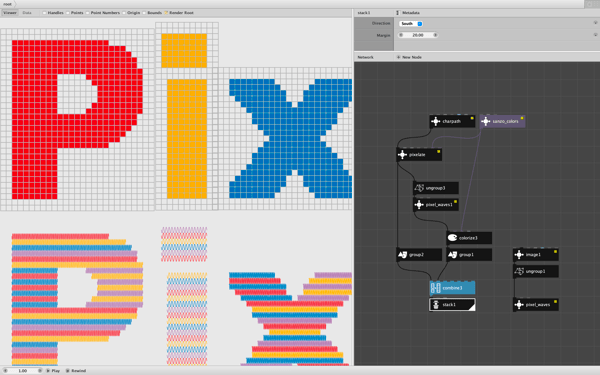The image size is (600, 375).
Task: Toggle the Render Root checkbox
Action: click(166, 13)
